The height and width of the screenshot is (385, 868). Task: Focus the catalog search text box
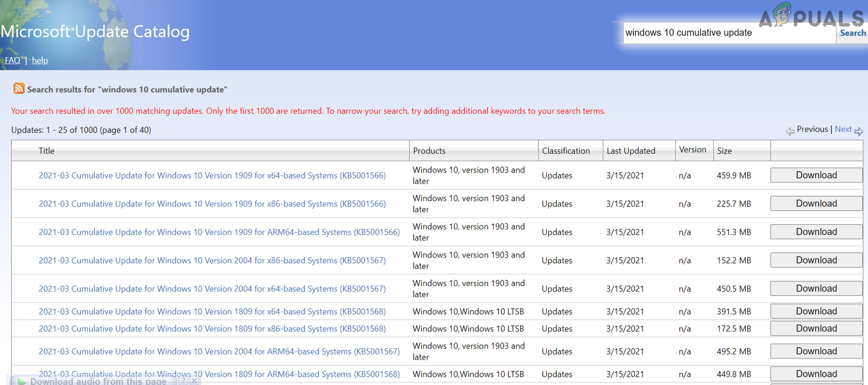pos(728,33)
